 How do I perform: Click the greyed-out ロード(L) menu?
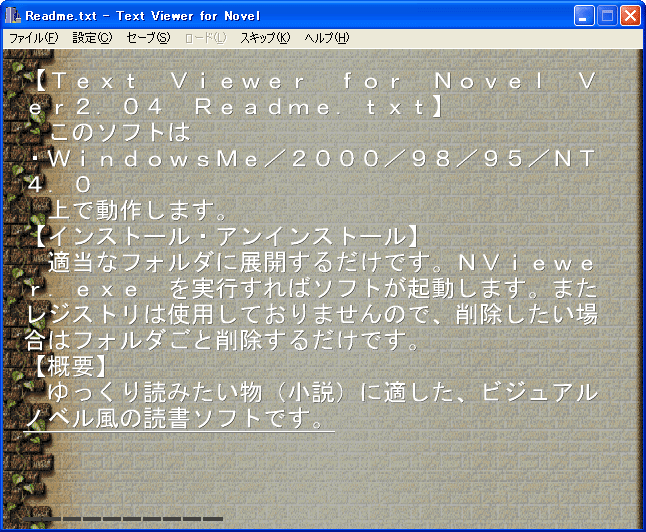206,38
